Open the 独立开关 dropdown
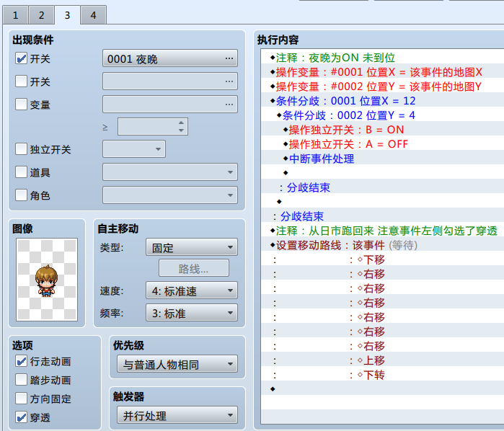 [134, 149]
